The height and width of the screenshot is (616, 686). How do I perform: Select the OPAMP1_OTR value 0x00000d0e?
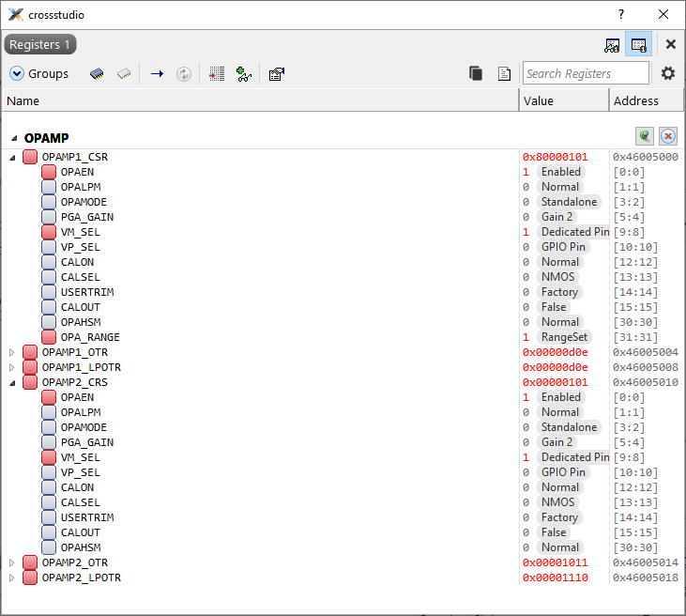pos(556,352)
